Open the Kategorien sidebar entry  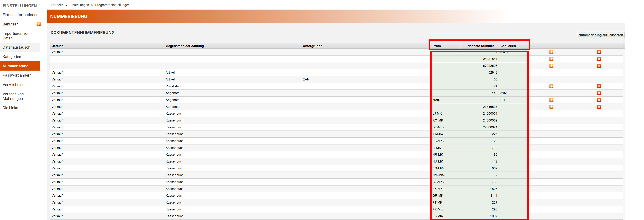coord(12,57)
